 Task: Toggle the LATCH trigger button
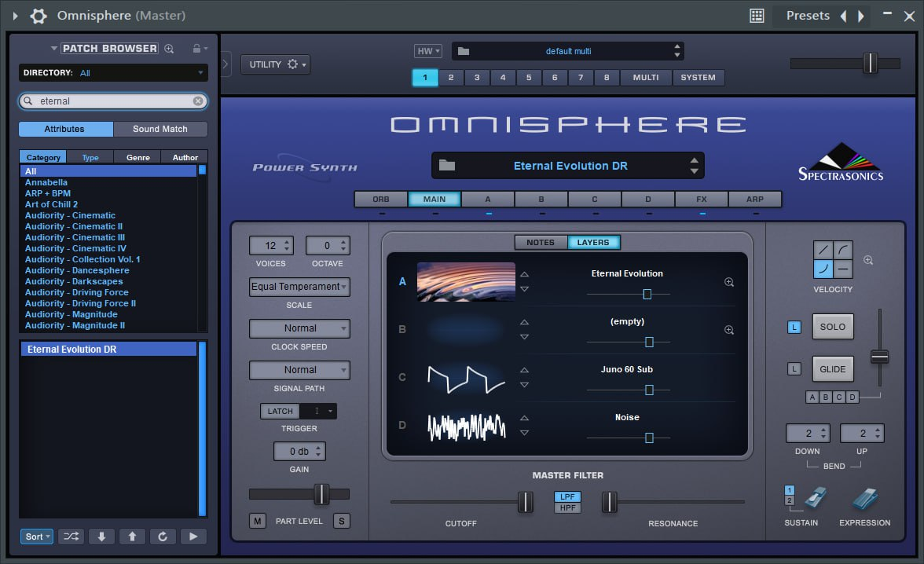point(280,412)
